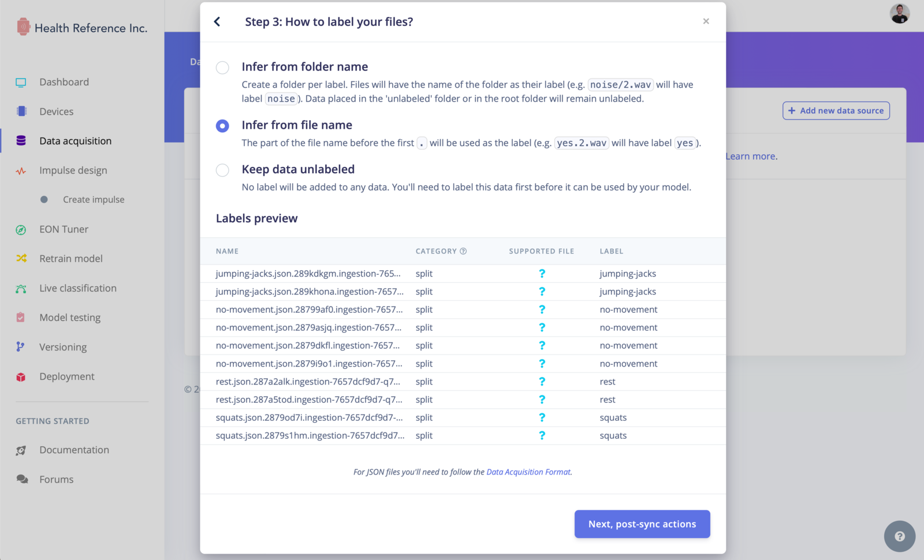Open Impulse design in sidebar
This screenshot has height=560, width=924.
coord(73,170)
